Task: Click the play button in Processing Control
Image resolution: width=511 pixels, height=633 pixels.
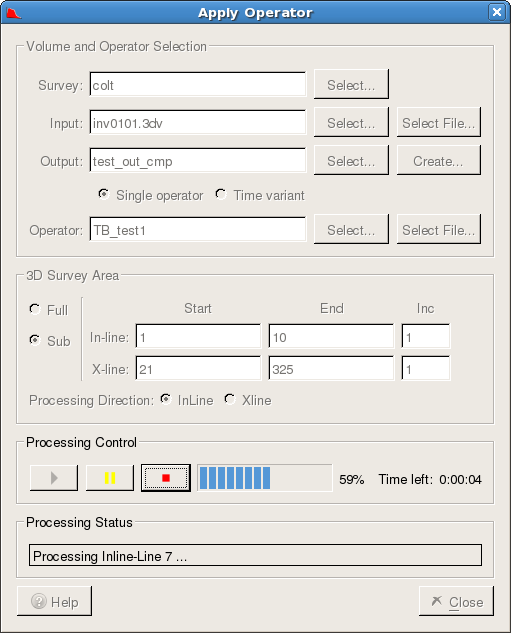Action: [54, 478]
